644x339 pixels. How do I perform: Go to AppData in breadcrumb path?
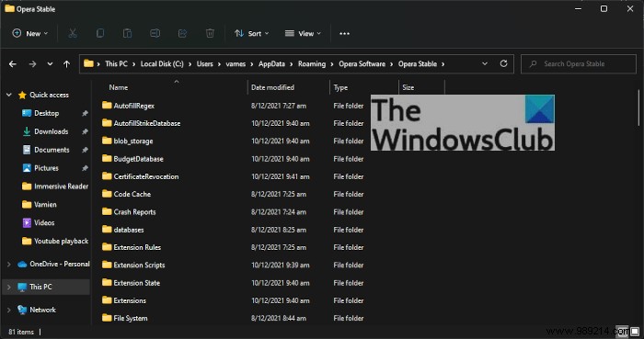point(271,64)
